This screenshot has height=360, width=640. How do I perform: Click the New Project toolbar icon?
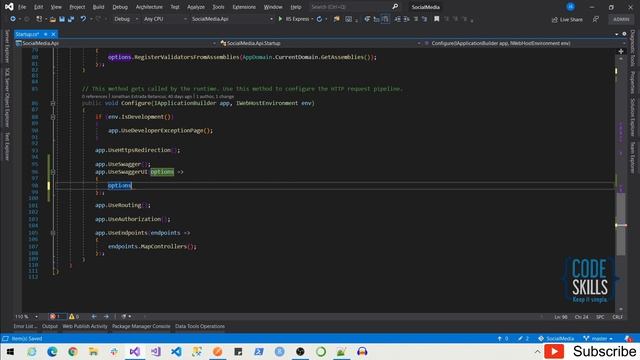point(39,19)
